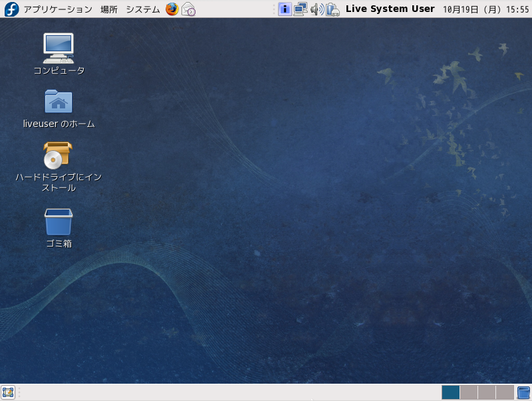Click the show desktop button in bottom panel
The image size is (532, 401).
coord(8,392)
